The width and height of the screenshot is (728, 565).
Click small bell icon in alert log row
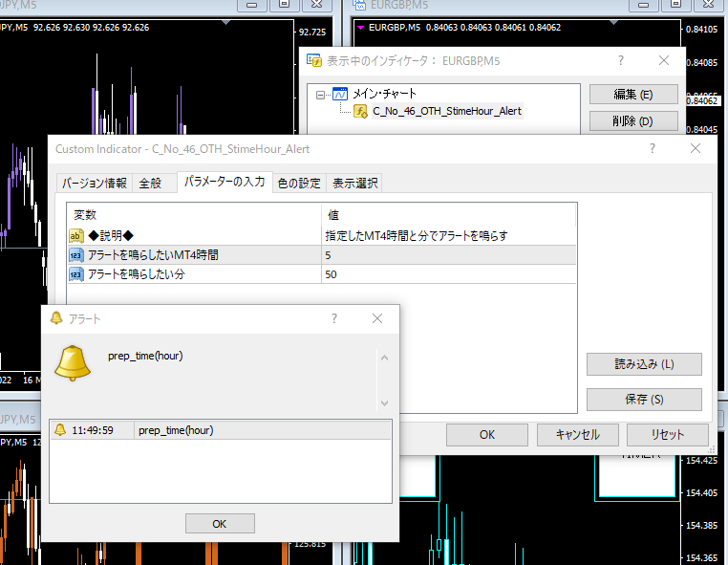(60, 430)
